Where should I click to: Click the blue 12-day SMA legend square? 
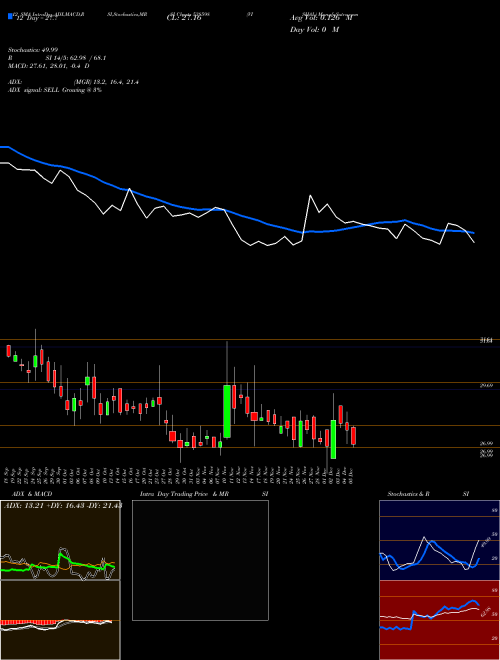(x=11, y=16)
